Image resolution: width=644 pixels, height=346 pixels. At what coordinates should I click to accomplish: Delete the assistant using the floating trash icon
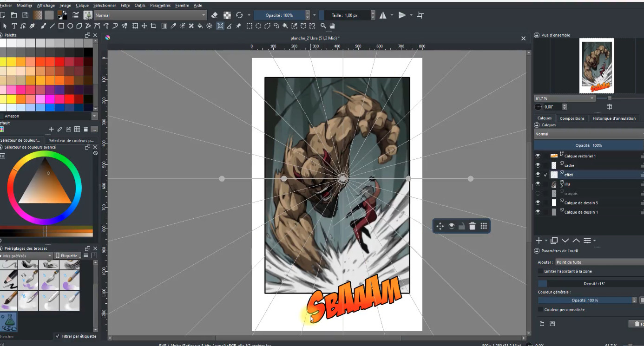(473, 226)
